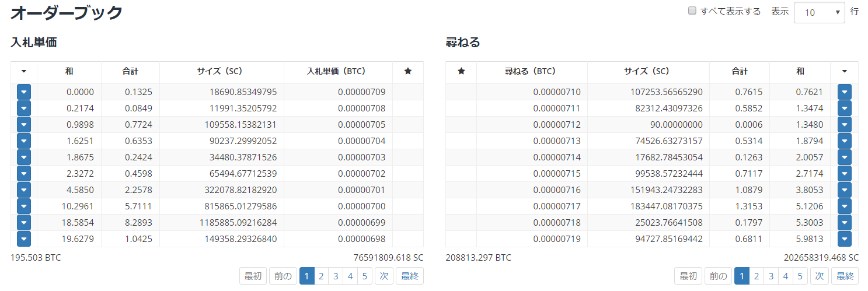This screenshot has width=868, height=291.
Task: Click the star icon in bids table header
Action: 407,71
